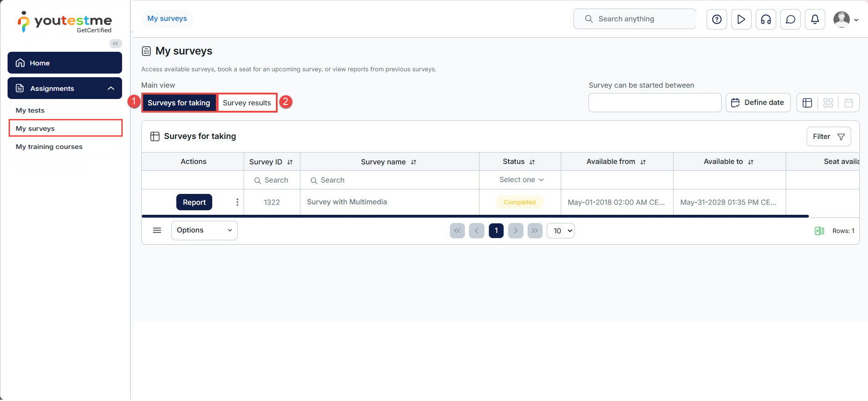
Task: Switch to Survey results tab
Action: pyautogui.click(x=247, y=103)
